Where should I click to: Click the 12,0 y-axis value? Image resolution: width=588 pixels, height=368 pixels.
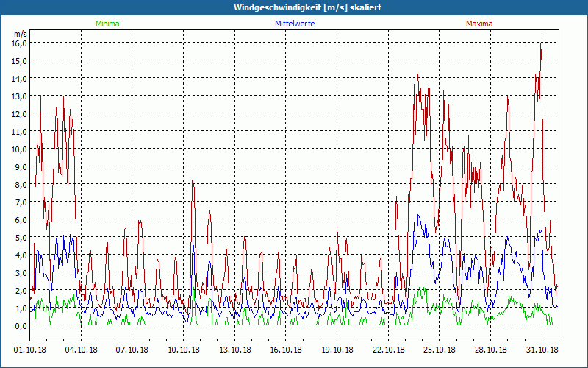21,113
